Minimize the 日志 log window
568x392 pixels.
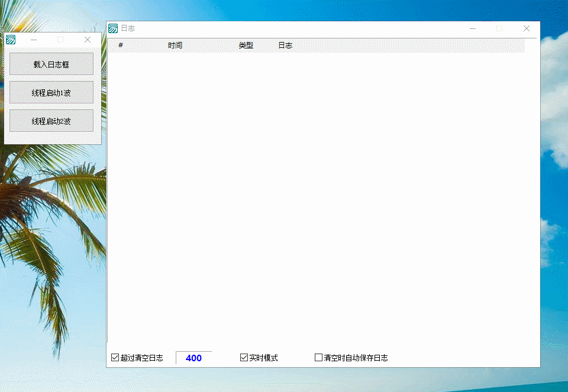(473, 28)
